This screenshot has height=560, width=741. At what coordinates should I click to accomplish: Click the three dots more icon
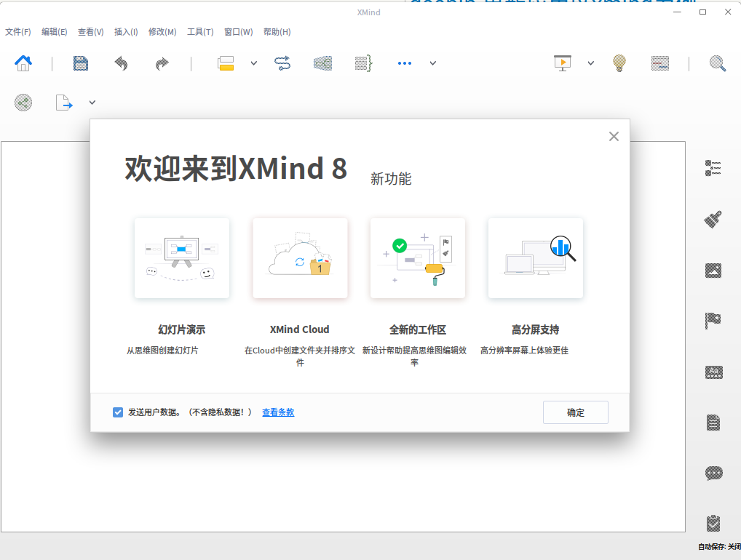click(405, 63)
